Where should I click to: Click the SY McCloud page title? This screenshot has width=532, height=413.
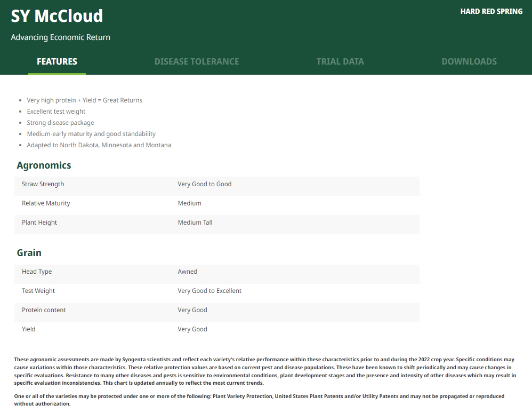57,16
